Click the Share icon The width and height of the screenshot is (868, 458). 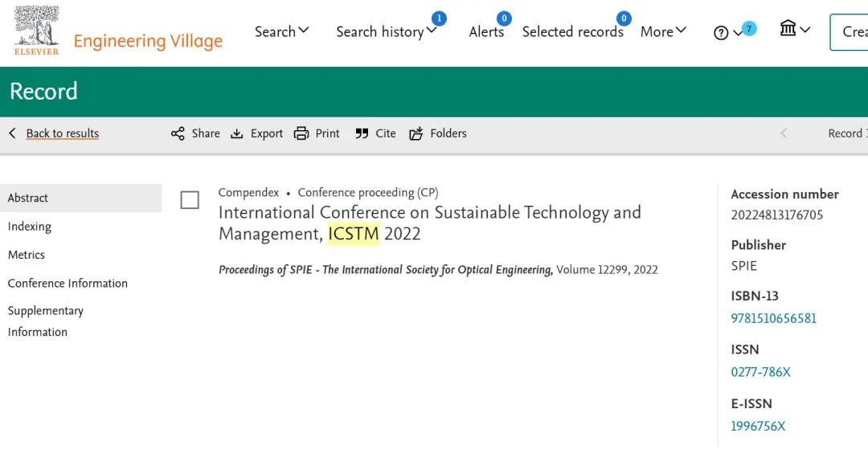[x=178, y=133]
